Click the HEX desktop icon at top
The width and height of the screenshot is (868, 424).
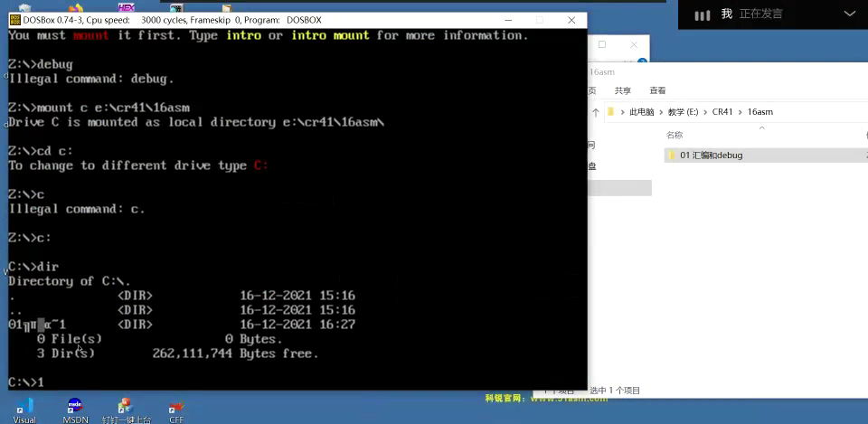tap(127, 8)
